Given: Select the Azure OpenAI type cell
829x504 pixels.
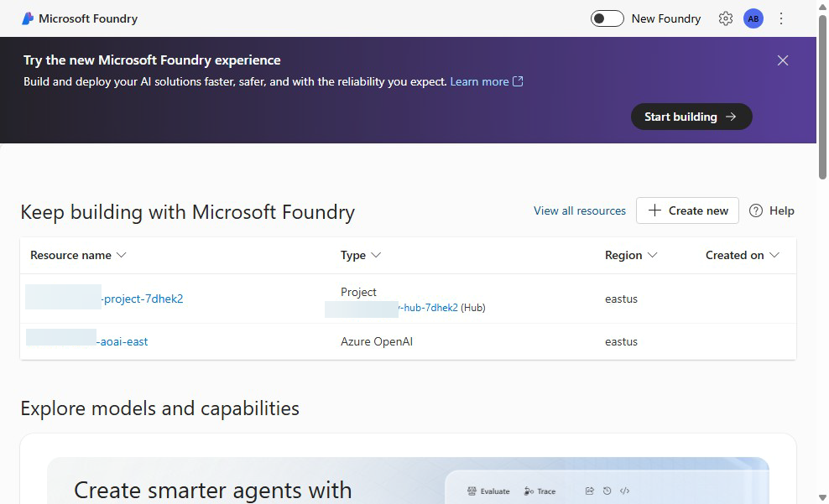Looking at the screenshot, I should pos(377,341).
